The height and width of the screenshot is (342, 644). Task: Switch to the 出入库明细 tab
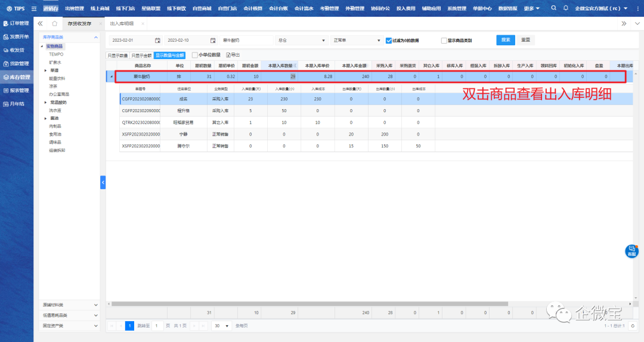click(x=122, y=23)
